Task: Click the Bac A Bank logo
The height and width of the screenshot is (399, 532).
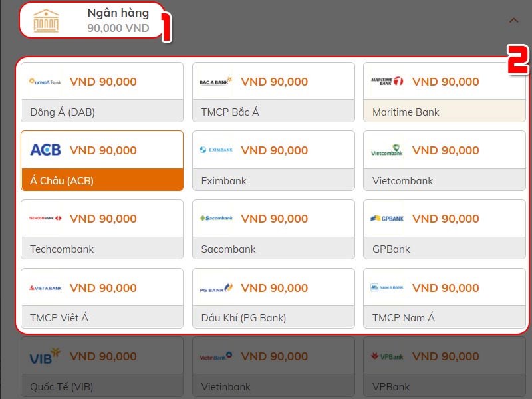Action: point(215,82)
